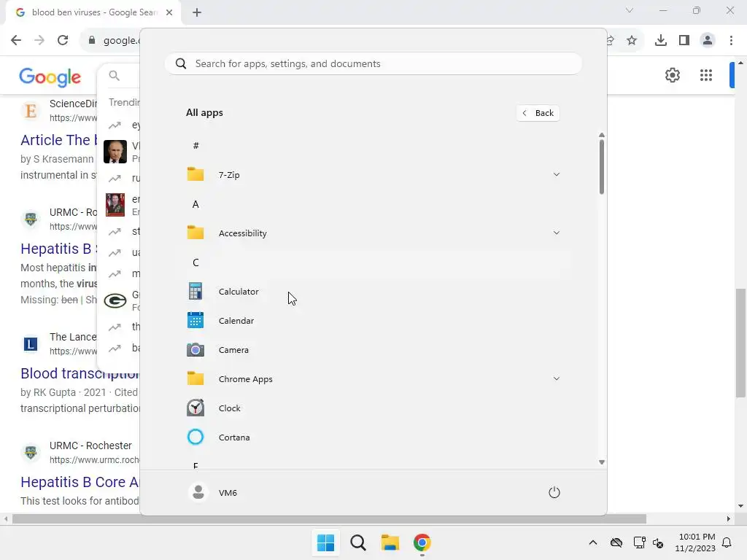Select the 'blood ben viruses' Chrome tab
Screen dimensions: 747x560
(x=93, y=12)
